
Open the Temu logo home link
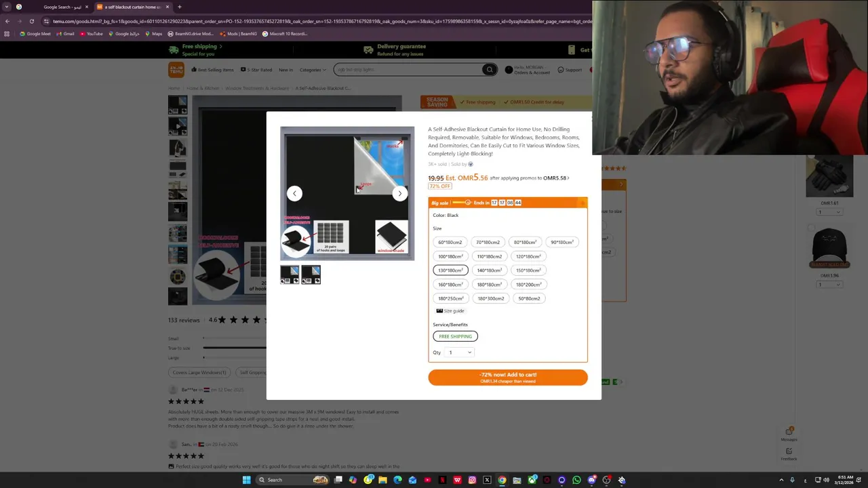point(176,70)
